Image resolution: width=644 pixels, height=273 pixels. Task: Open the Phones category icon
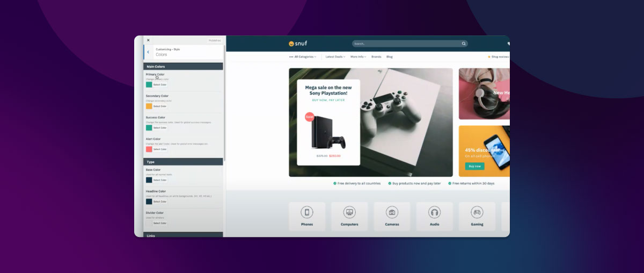click(x=307, y=212)
